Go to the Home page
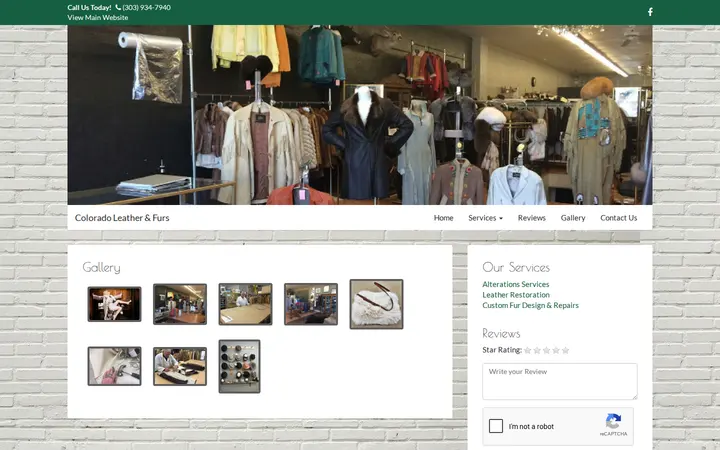This screenshot has height=450, width=720. [x=444, y=218]
